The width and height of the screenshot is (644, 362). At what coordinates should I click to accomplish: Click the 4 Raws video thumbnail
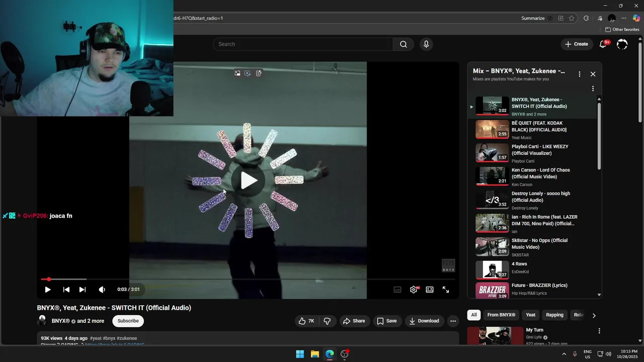(492, 270)
